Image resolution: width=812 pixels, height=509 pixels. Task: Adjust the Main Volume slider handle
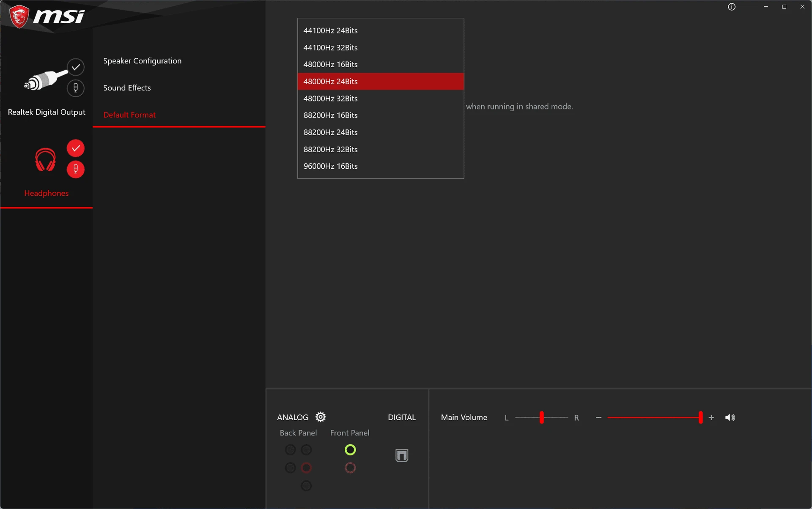701,417
